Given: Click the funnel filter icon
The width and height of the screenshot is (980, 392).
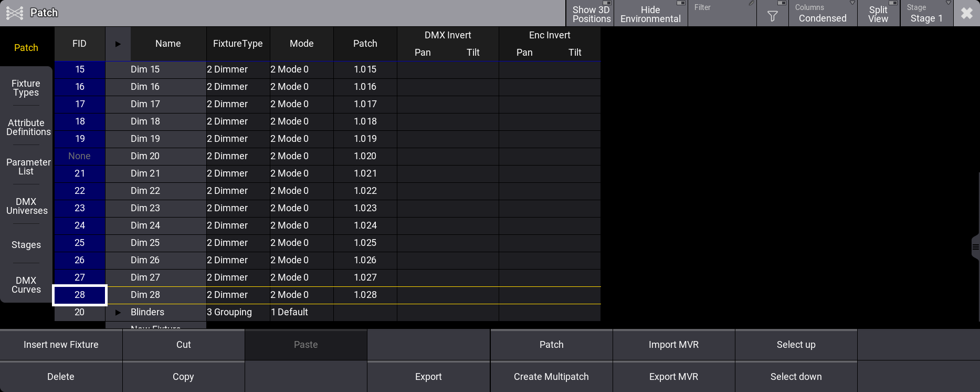Looking at the screenshot, I should pyautogui.click(x=772, y=16).
